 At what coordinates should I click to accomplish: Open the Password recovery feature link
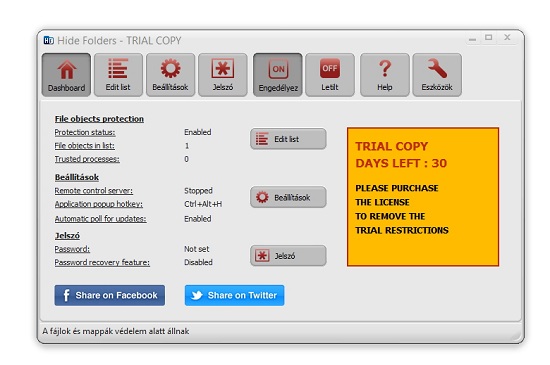(102, 262)
